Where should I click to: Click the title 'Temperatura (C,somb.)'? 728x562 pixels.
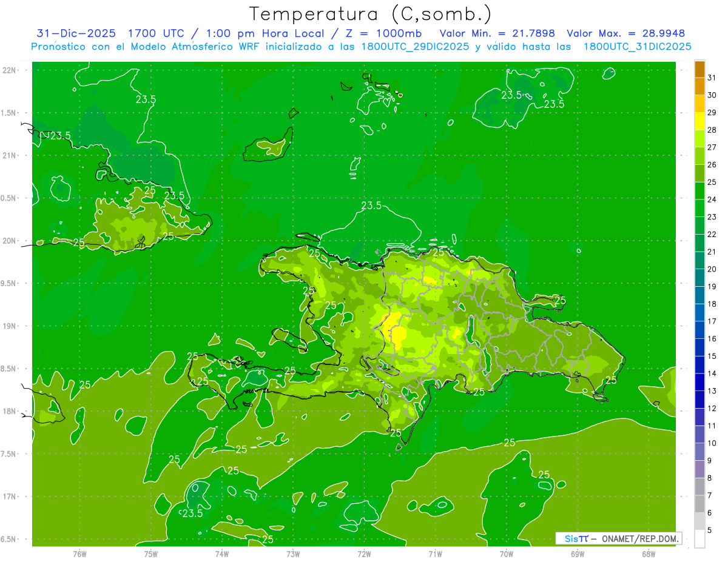pyautogui.click(x=371, y=14)
